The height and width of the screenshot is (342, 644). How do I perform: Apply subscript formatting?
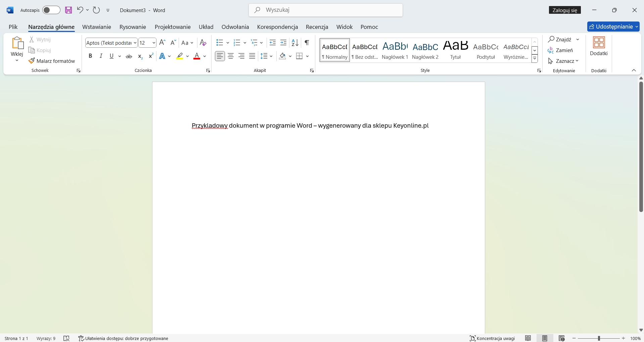[x=140, y=56]
